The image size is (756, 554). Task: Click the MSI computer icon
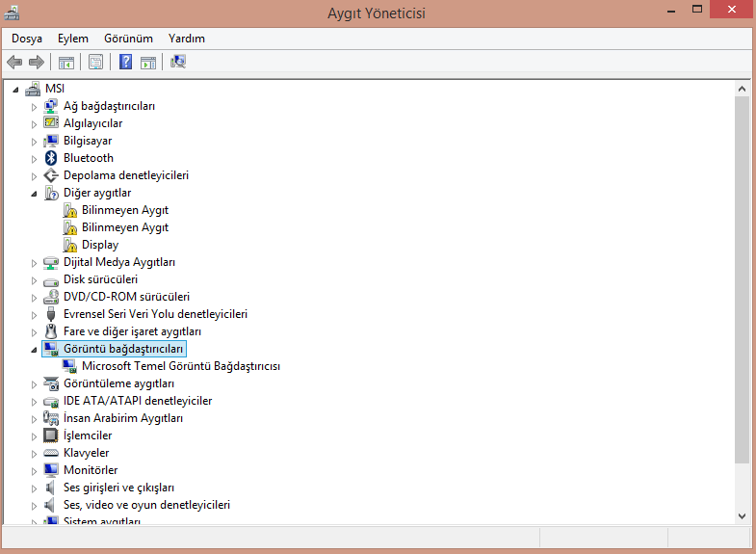33,89
